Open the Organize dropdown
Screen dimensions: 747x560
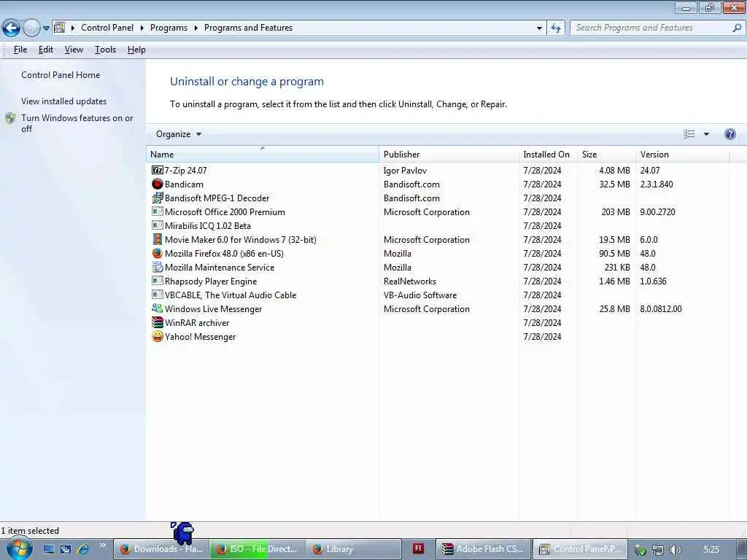(179, 134)
